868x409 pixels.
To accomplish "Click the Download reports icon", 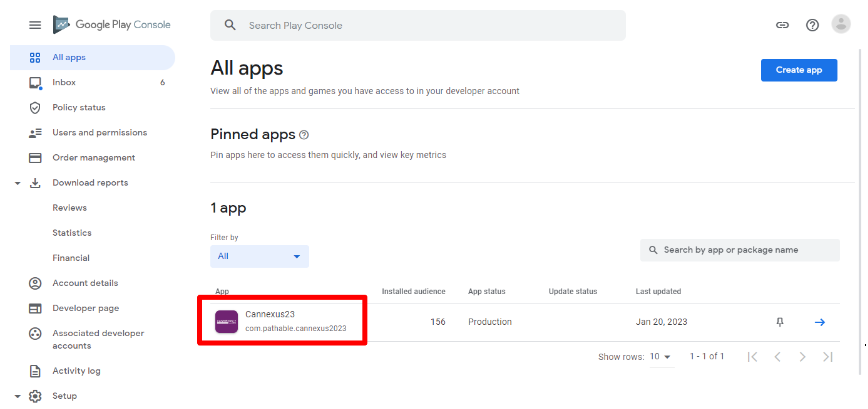I will tap(35, 183).
